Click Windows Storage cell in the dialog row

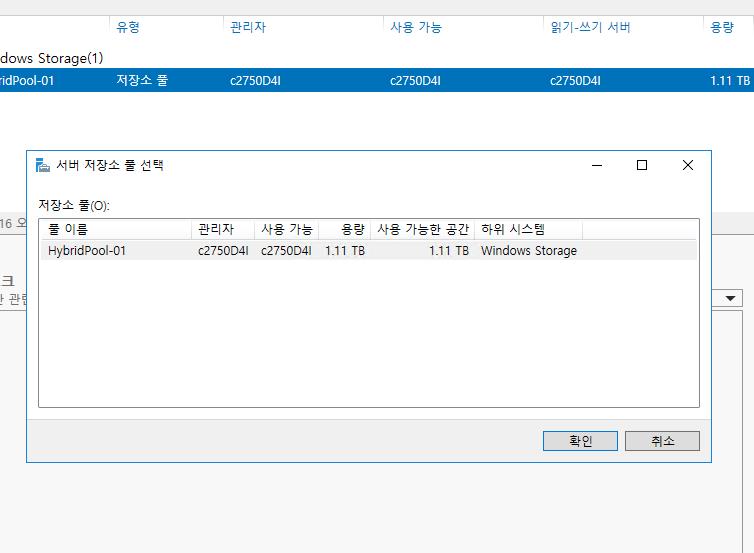click(528, 251)
